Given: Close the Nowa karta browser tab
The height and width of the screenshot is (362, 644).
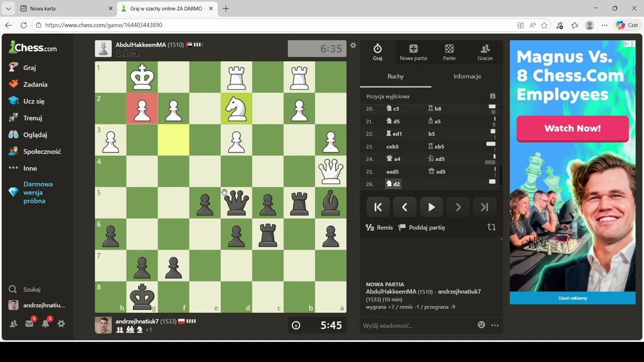Looking at the screenshot, I should (111, 9).
